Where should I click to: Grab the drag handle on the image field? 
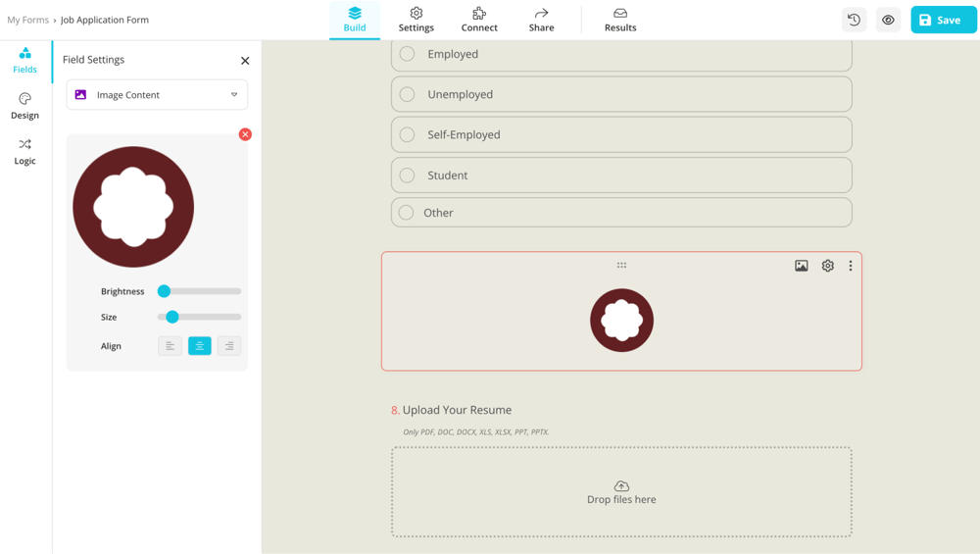621,265
